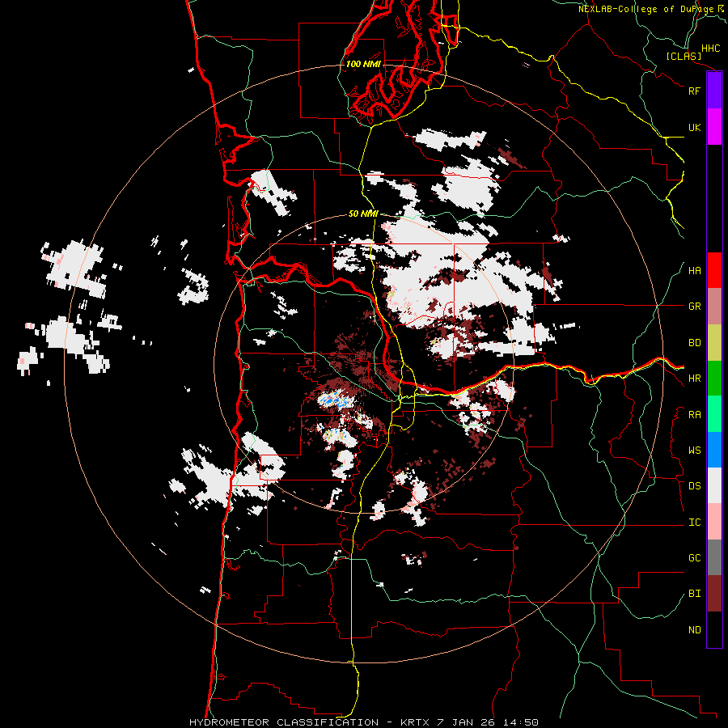Click the brown BI legend swatch

[714, 594]
